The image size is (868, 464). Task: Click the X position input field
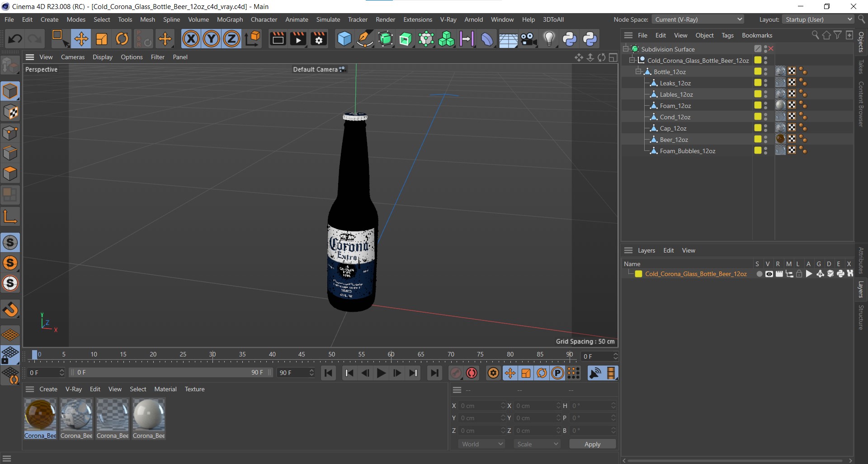481,406
